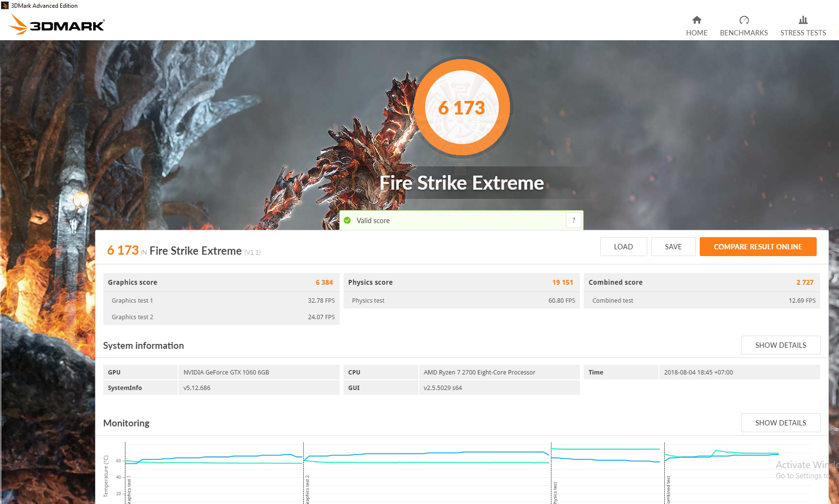This screenshot has width=839, height=504.
Task: Click the orange score circle showing 6173
Action: [461, 108]
